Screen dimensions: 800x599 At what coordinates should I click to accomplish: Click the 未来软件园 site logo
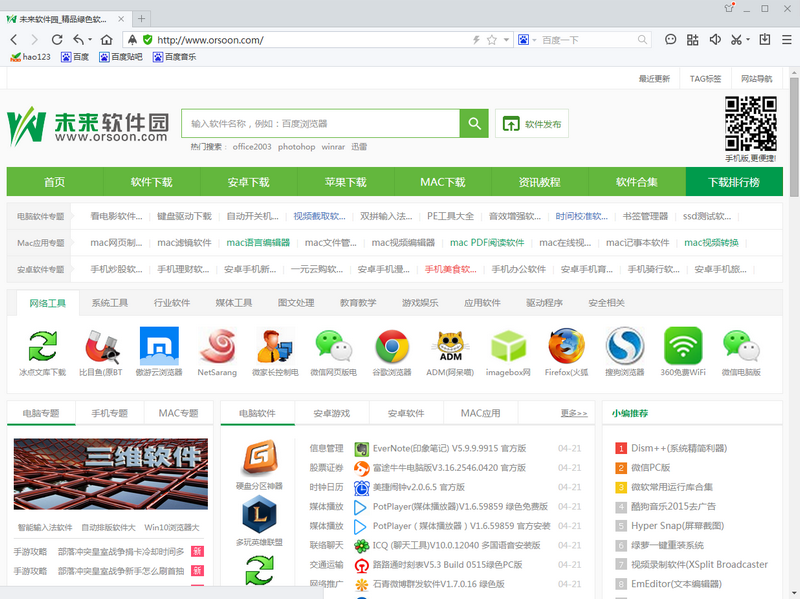tap(87, 126)
